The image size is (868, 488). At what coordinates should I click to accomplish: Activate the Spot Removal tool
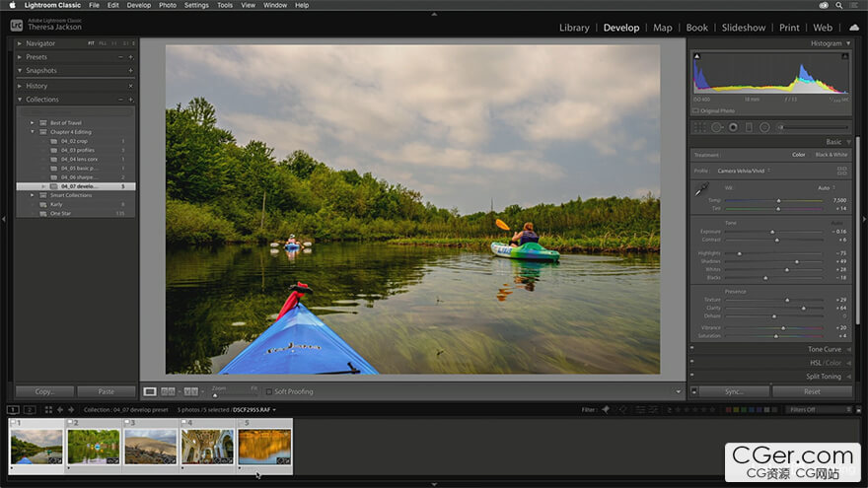[717, 126]
